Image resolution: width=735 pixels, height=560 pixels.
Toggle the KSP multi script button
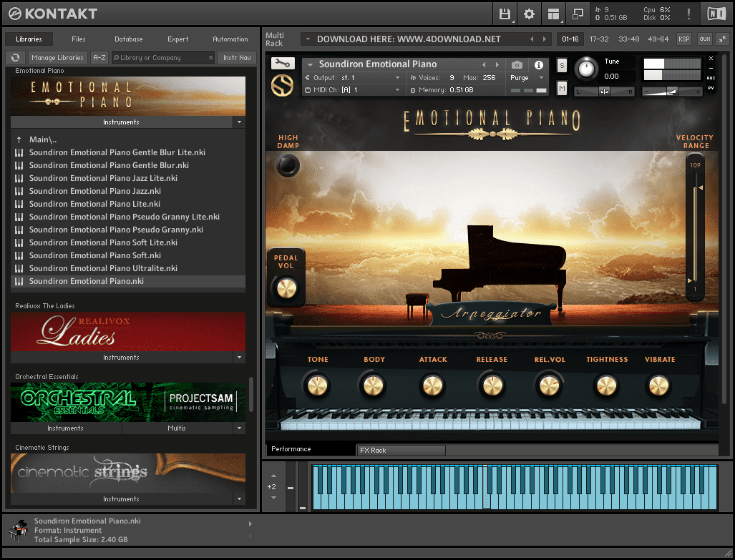click(684, 39)
